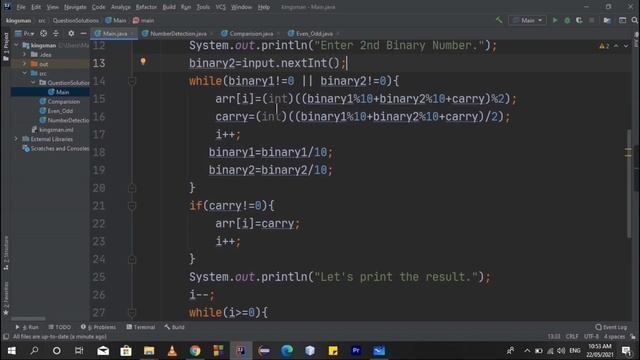640x360 pixels.
Task: Open File Explorer from the taskbar
Action: coord(149,351)
